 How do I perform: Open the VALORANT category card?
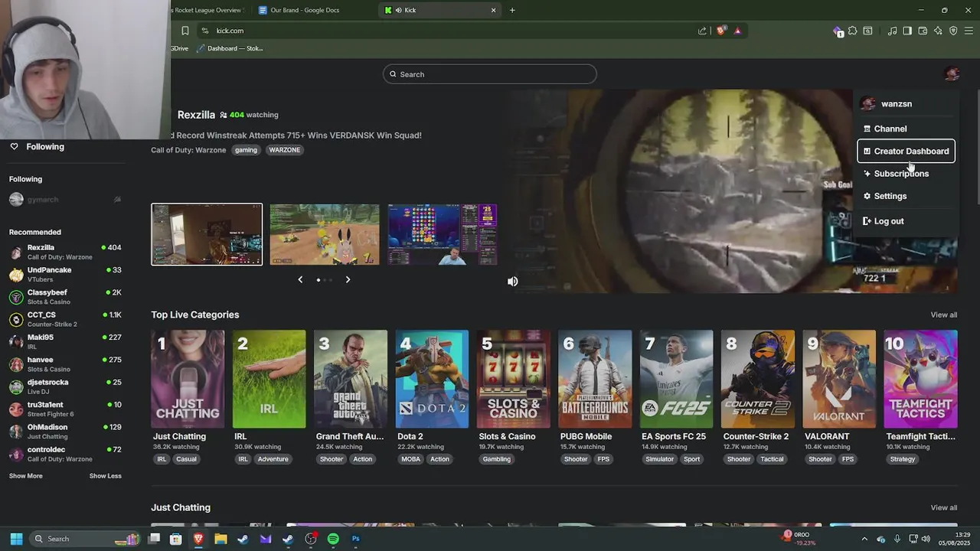(x=839, y=379)
